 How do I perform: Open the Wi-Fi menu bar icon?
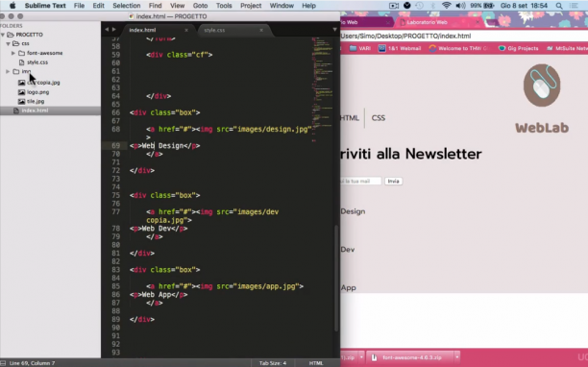pos(446,6)
